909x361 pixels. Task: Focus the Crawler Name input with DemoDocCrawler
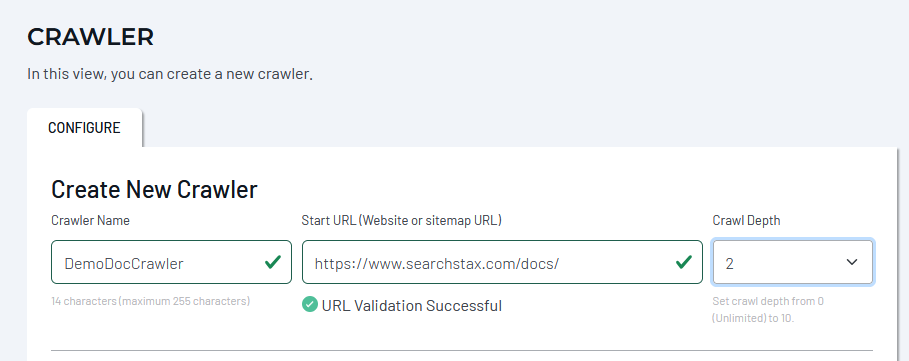(x=171, y=262)
